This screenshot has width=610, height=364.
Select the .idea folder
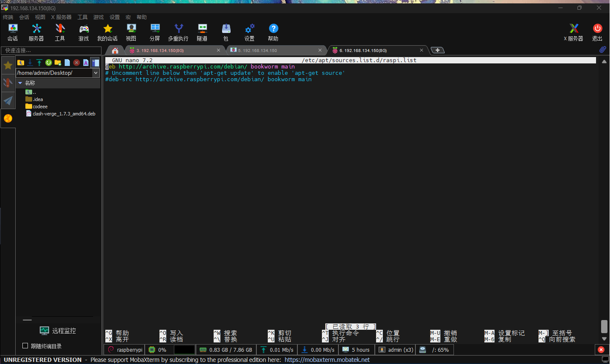[x=34, y=99]
